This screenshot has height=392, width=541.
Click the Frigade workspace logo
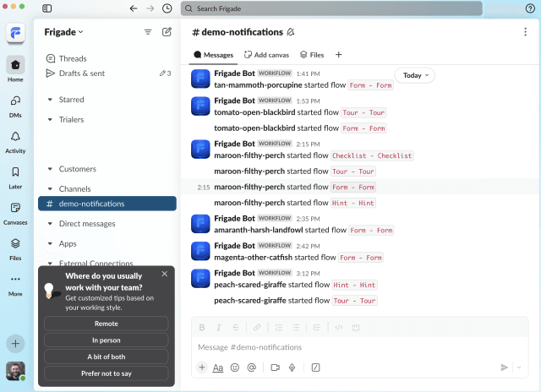pos(15,33)
